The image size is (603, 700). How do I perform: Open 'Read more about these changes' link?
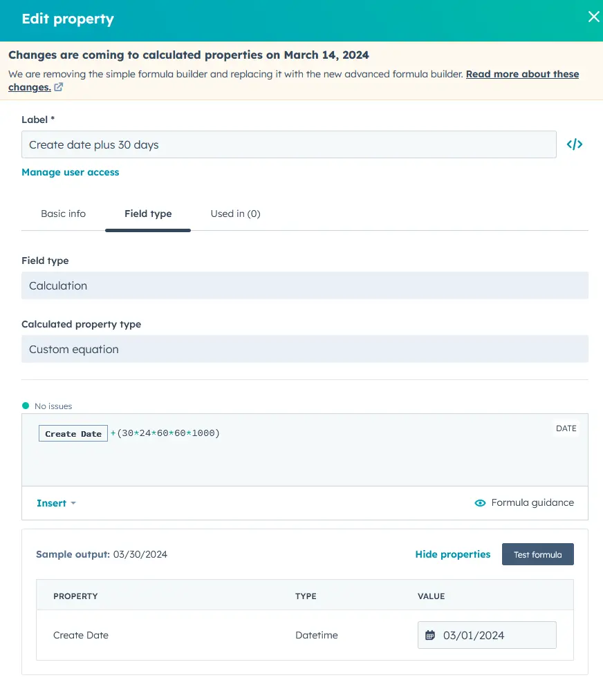click(x=522, y=74)
